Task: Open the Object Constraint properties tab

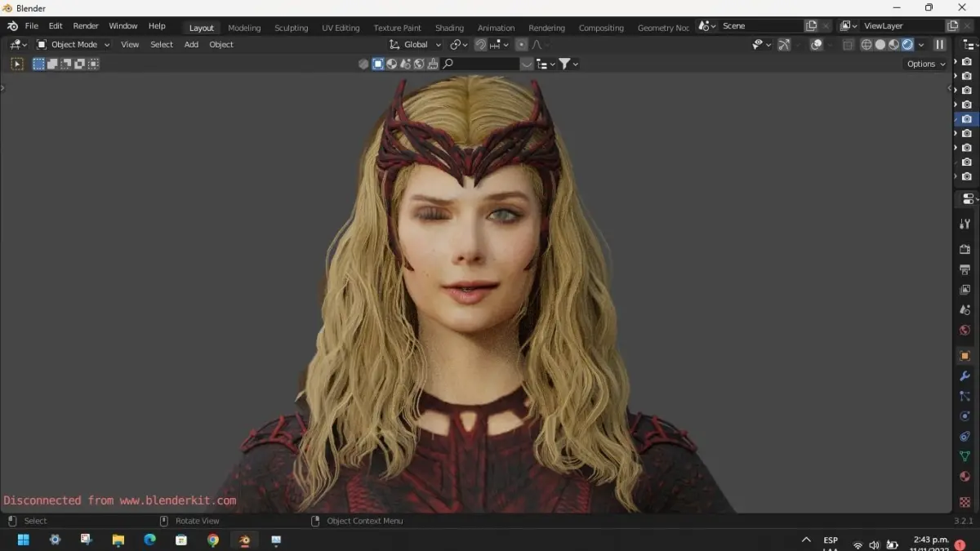Action: point(964,437)
